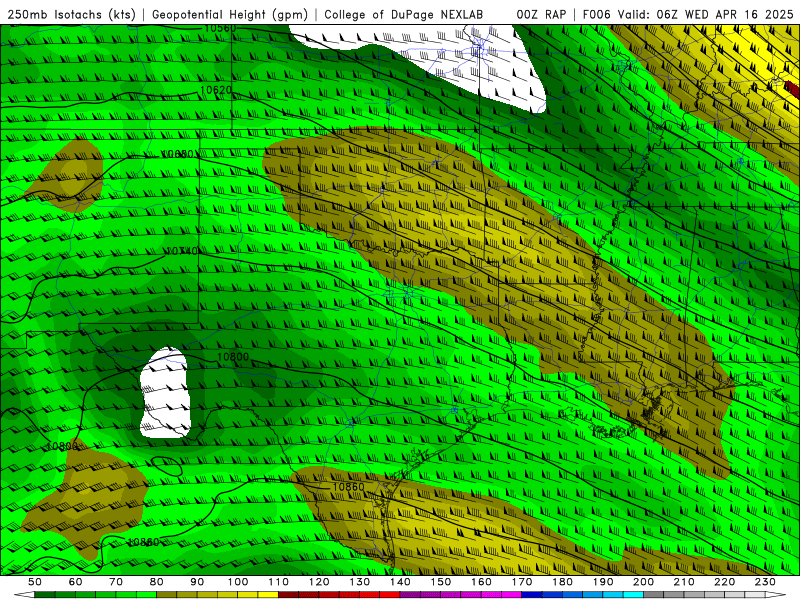This screenshot has width=800, height=600.
Task: Click the 150 value on the color scale
Action: (441, 582)
